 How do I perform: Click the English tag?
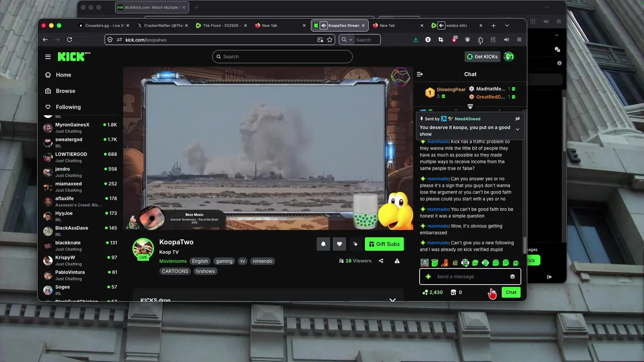[x=200, y=261]
